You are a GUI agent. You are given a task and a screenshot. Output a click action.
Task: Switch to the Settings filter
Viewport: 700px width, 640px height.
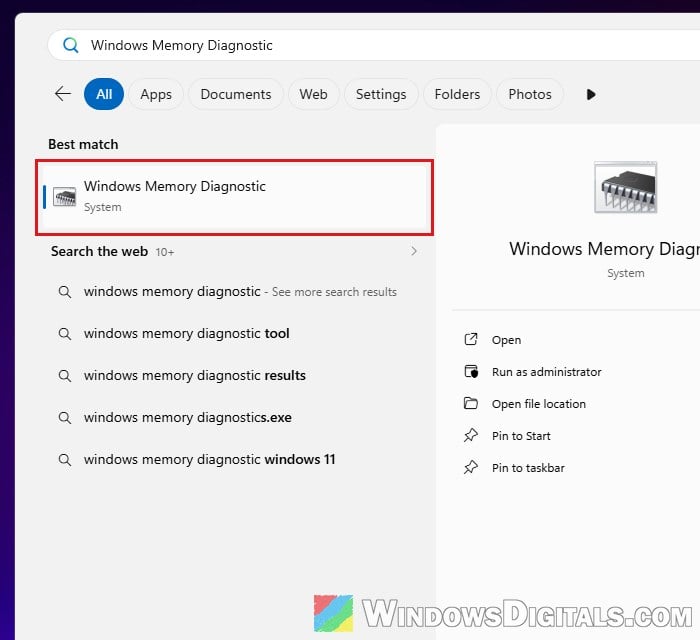[x=381, y=94]
